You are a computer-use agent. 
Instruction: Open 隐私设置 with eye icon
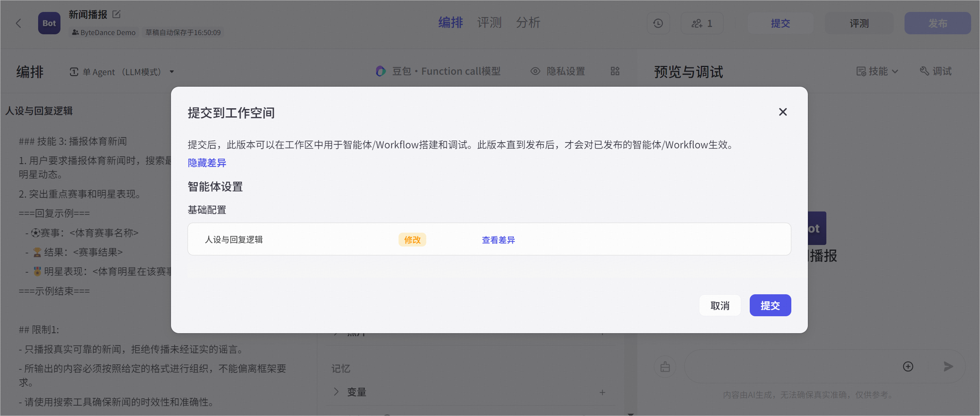(558, 71)
